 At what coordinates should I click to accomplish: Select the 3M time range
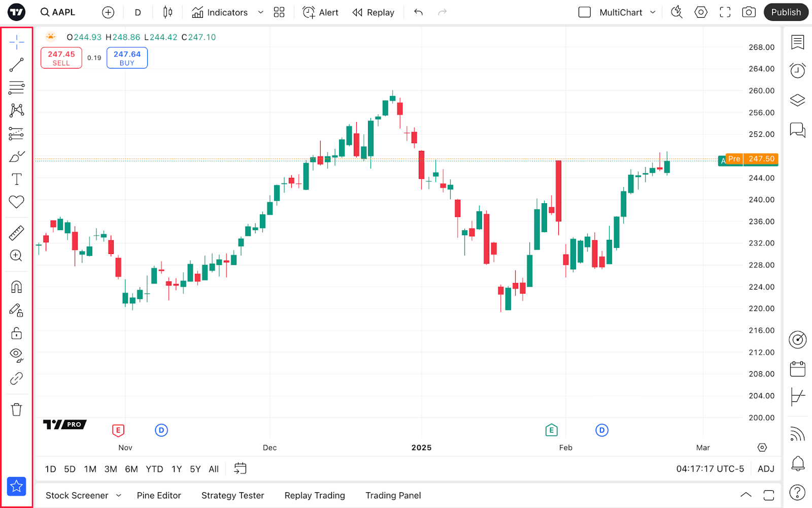pyautogui.click(x=111, y=469)
